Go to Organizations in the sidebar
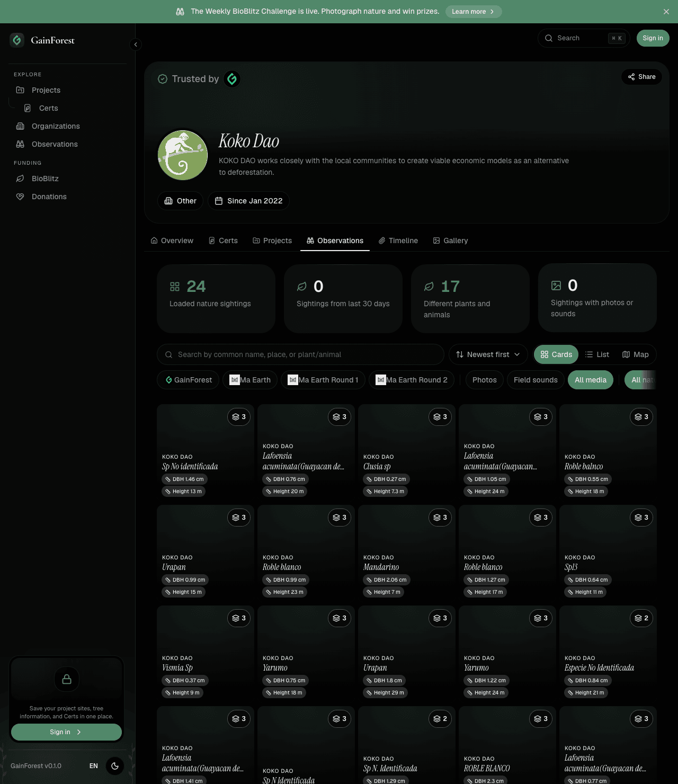The height and width of the screenshot is (784, 678). (x=56, y=126)
